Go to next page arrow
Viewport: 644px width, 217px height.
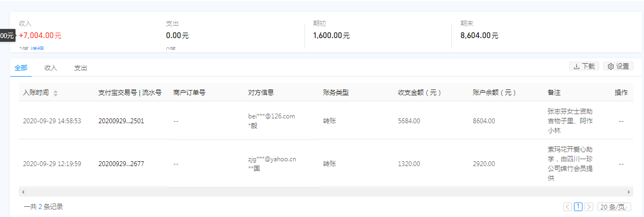(589, 206)
